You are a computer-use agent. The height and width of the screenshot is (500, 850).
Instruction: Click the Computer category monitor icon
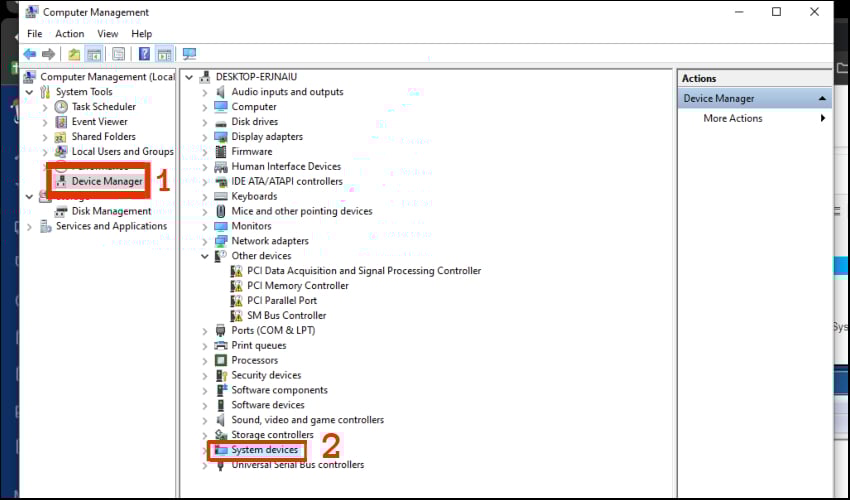(221, 107)
